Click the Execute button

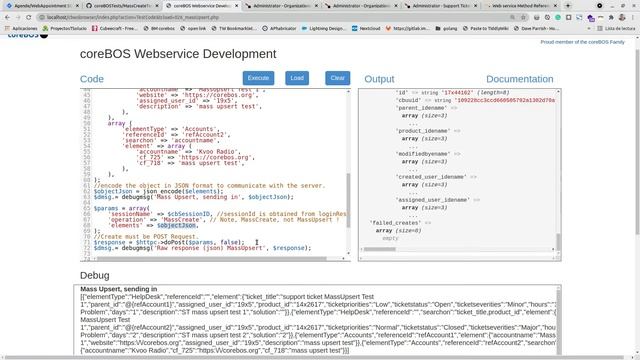pos(258,78)
